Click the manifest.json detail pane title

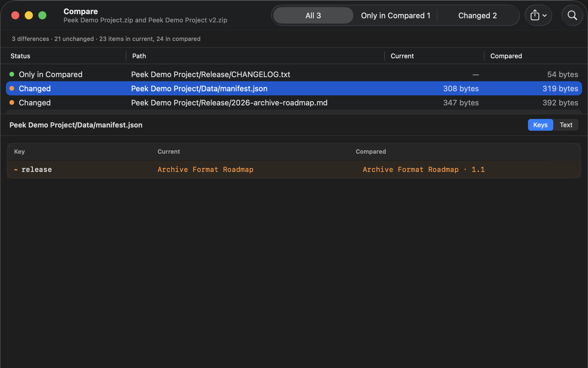pos(76,125)
